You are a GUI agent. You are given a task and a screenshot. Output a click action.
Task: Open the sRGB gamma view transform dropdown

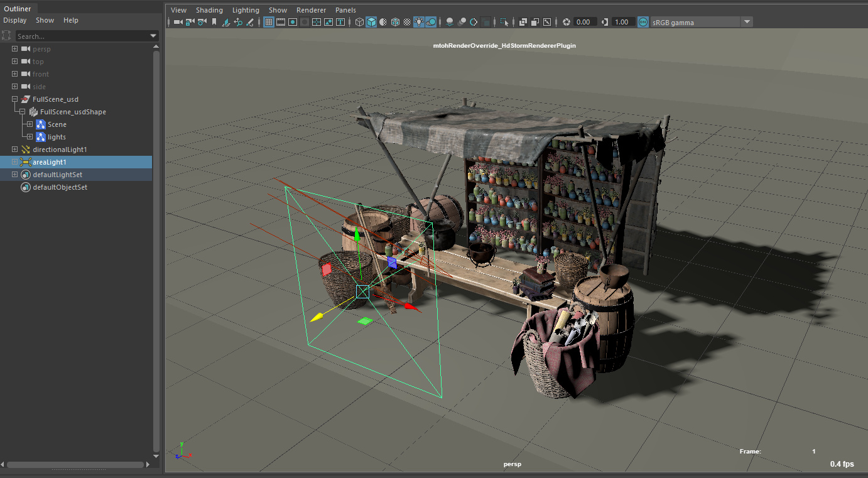click(x=747, y=22)
